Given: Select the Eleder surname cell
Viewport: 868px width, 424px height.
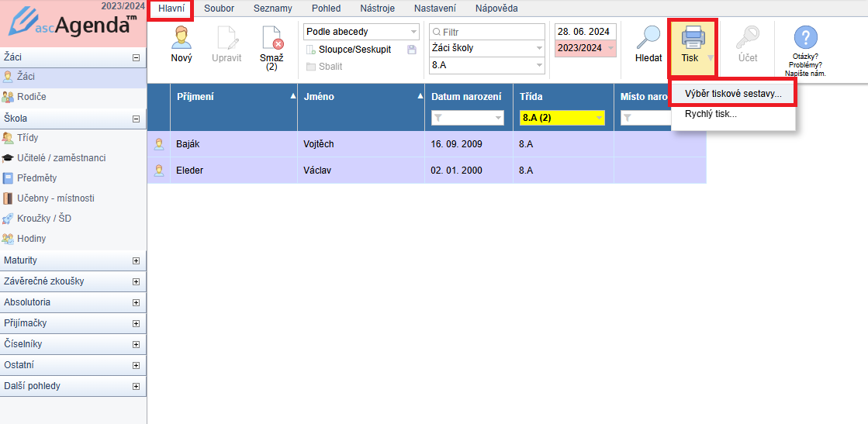Looking at the screenshot, I should point(233,171).
